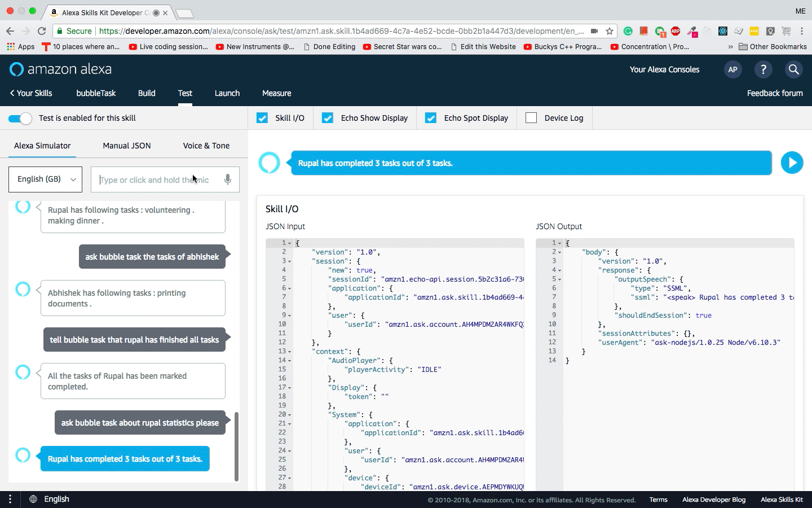Click the Grammarly extension icon
812x508 pixels.
coord(628,31)
